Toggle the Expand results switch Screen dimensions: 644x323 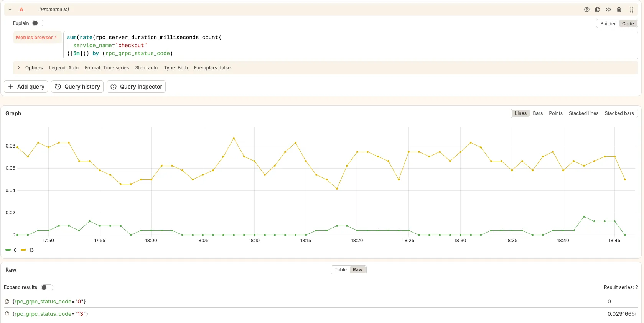point(47,287)
